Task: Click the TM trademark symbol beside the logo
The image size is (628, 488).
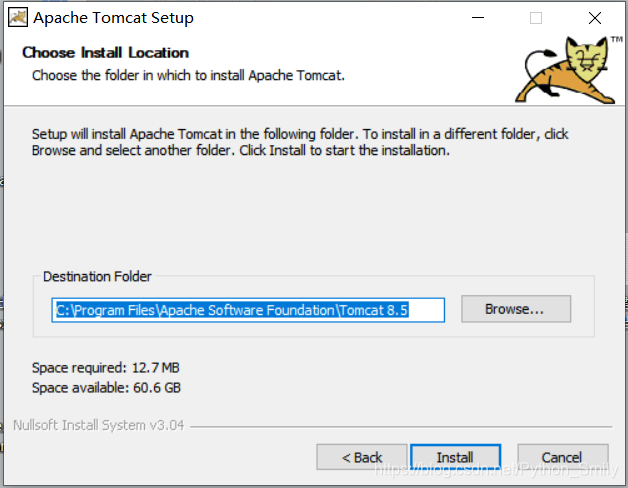Action: coord(617,39)
